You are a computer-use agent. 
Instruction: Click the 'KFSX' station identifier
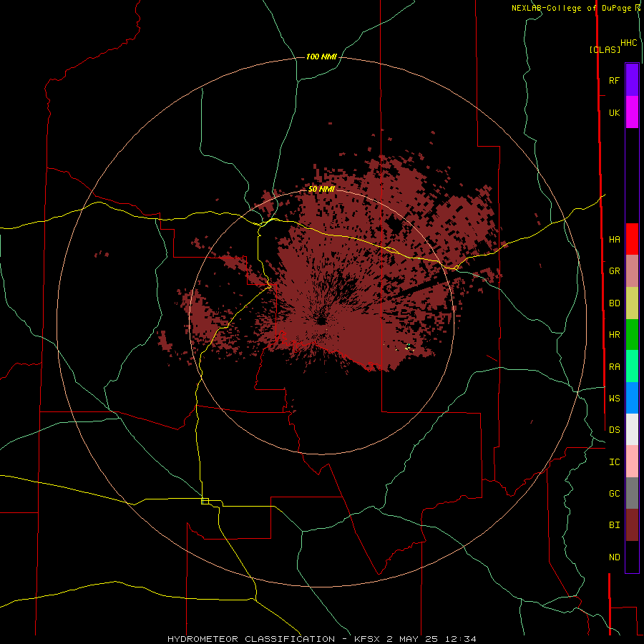[x=369, y=639]
